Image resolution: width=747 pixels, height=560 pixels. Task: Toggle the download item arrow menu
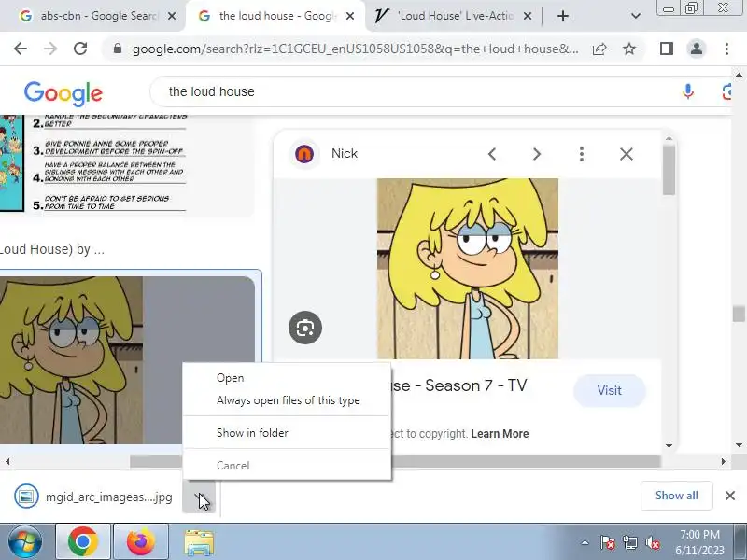pyautogui.click(x=199, y=497)
